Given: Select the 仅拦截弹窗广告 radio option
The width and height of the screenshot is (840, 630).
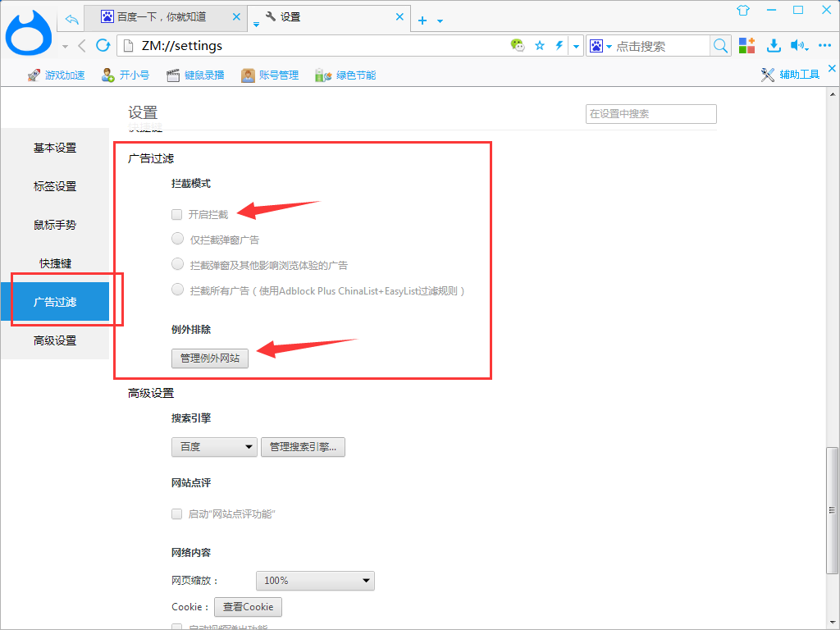Looking at the screenshot, I should coord(177,239).
